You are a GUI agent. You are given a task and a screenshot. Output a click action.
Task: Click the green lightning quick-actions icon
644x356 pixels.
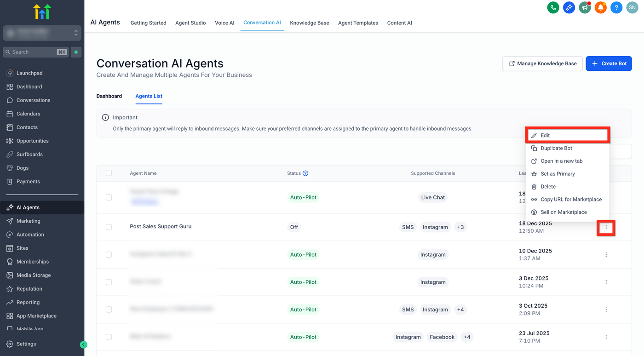pyautogui.click(x=76, y=52)
